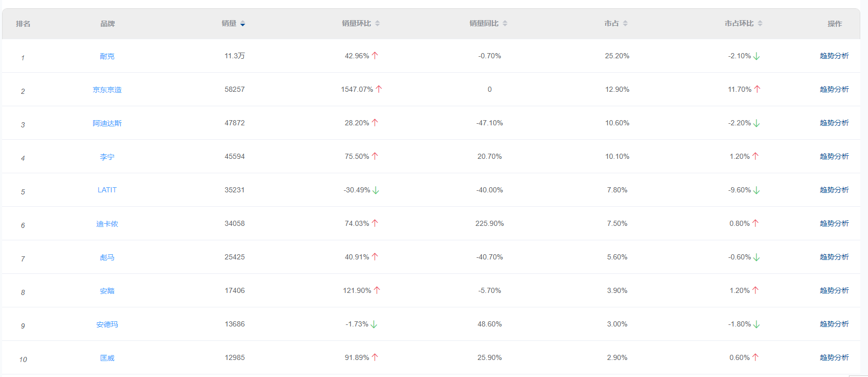This screenshot has width=868, height=377.
Task: Toggle sorting on 销量同比 column
Action: (x=505, y=24)
